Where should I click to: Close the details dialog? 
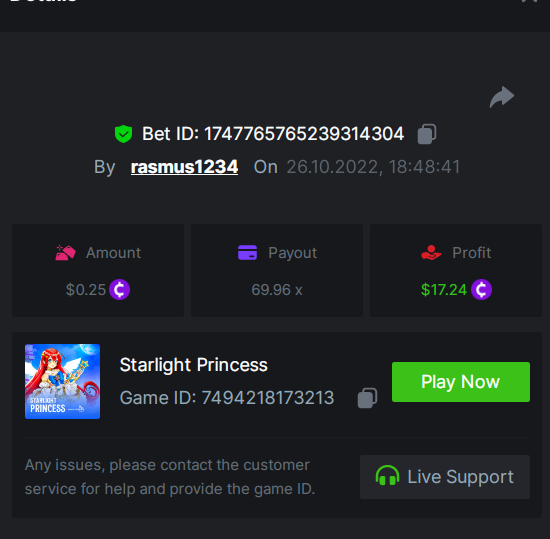coord(529,1)
